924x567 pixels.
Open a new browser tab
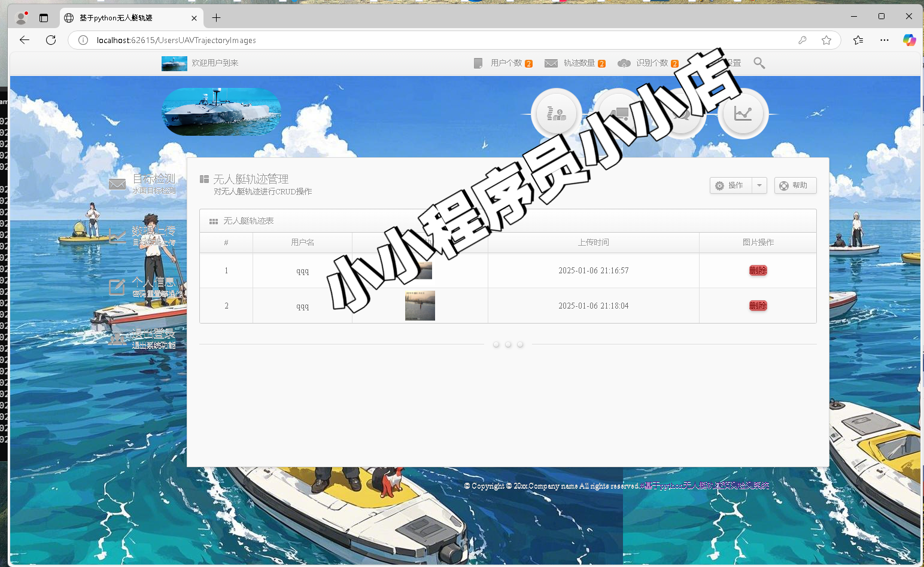[x=216, y=18]
